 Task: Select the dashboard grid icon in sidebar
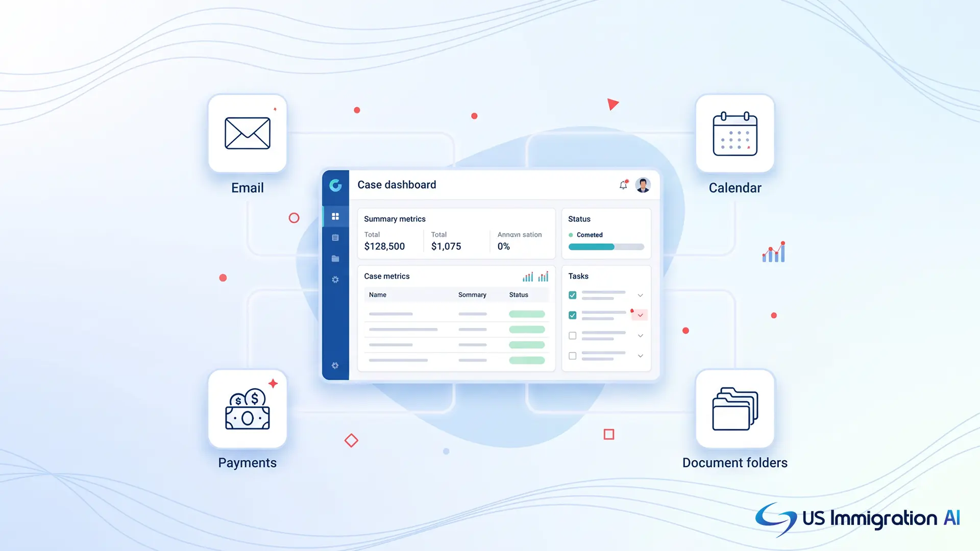click(x=335, y=216)
